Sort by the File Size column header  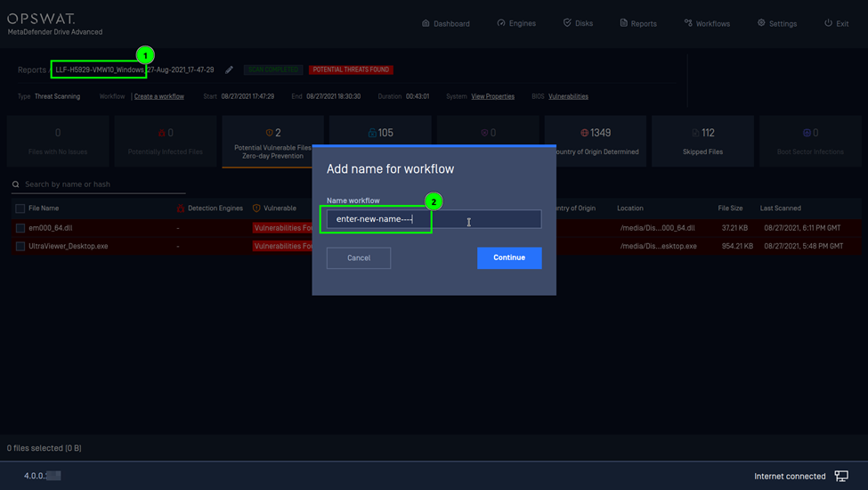click(x=730, y=208)
